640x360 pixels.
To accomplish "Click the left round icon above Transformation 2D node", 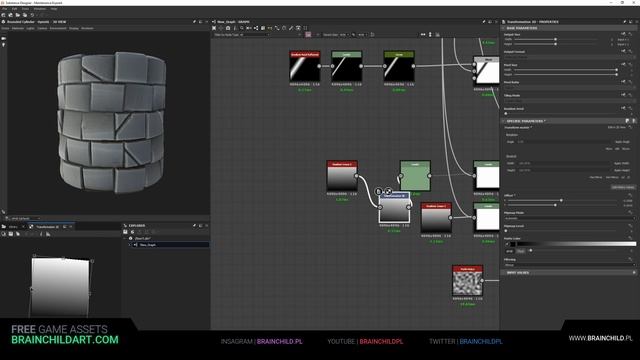I will click(379, 191).
